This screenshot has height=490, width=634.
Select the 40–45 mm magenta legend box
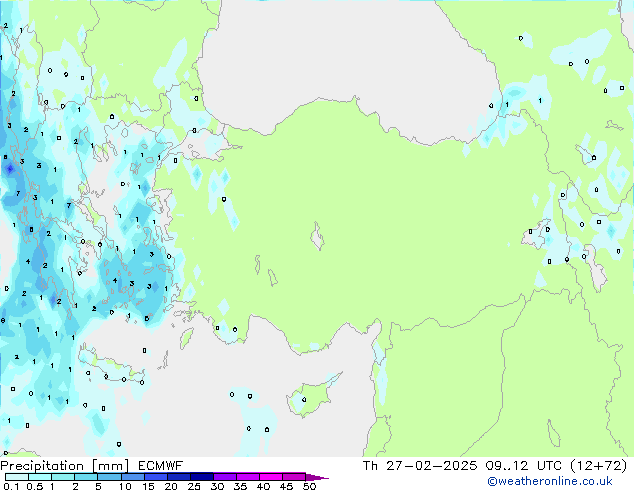point(271,477)
